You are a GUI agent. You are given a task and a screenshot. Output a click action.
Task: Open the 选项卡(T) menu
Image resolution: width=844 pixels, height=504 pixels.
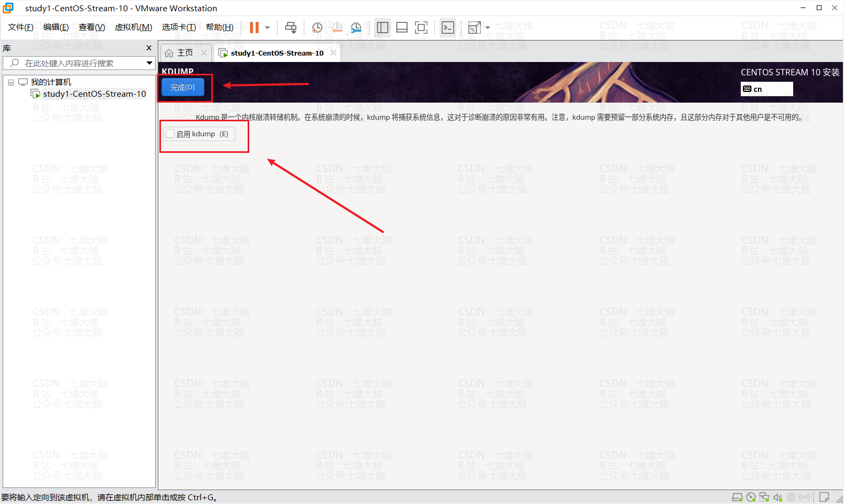pyautogui.click(x=179, y=27)
